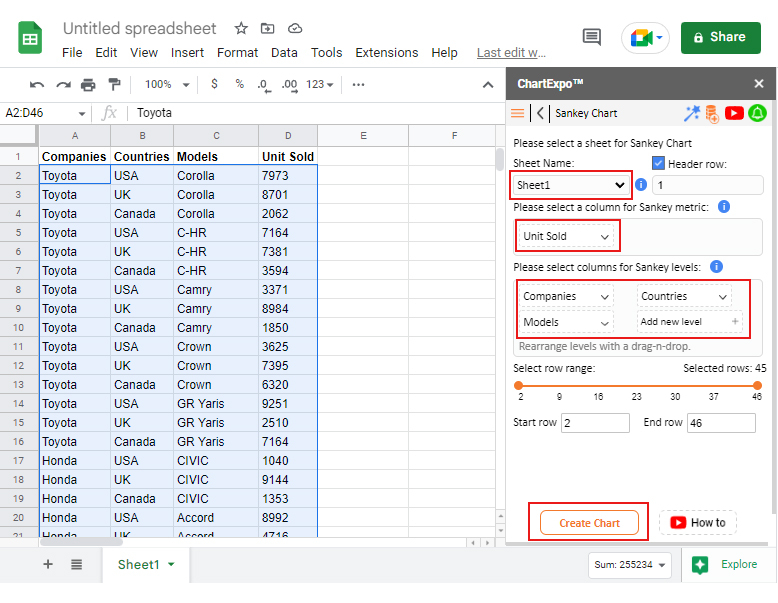Image resolution: width=778 pixels, height=603 pixels.
Task: View info about Sheet Name
Action: click(641, 185)
